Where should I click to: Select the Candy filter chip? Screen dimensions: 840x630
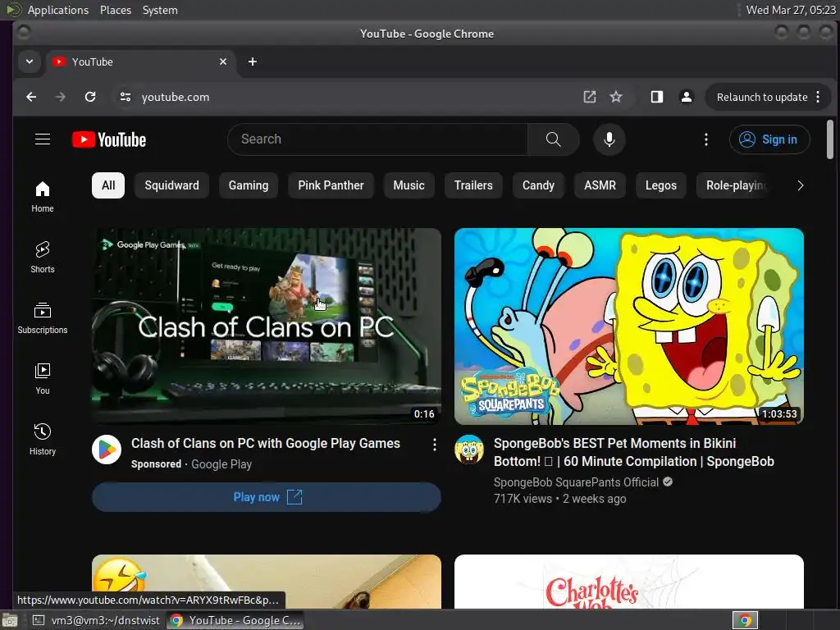click(x=538, y=185)
